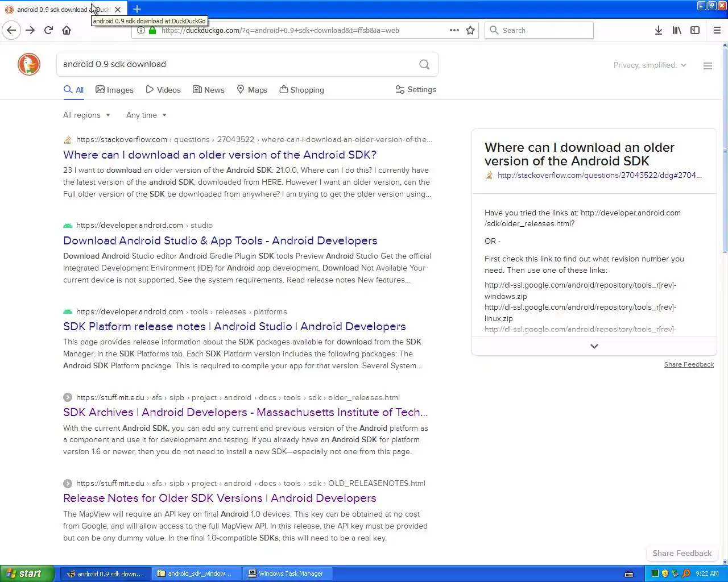
Task: Click the Where can I download answer heading
Action: tap(580, 154)
